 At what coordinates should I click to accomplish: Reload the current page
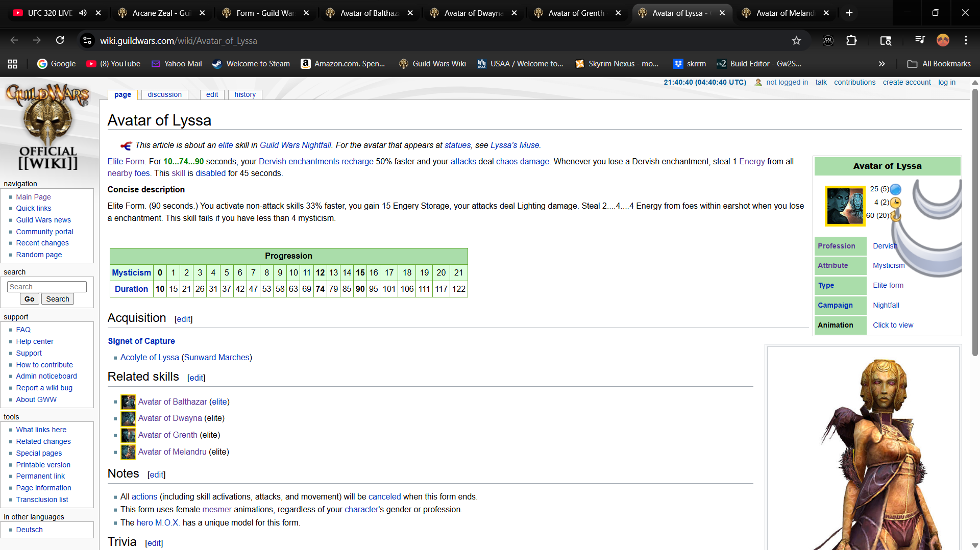click(x=60, y=40)
